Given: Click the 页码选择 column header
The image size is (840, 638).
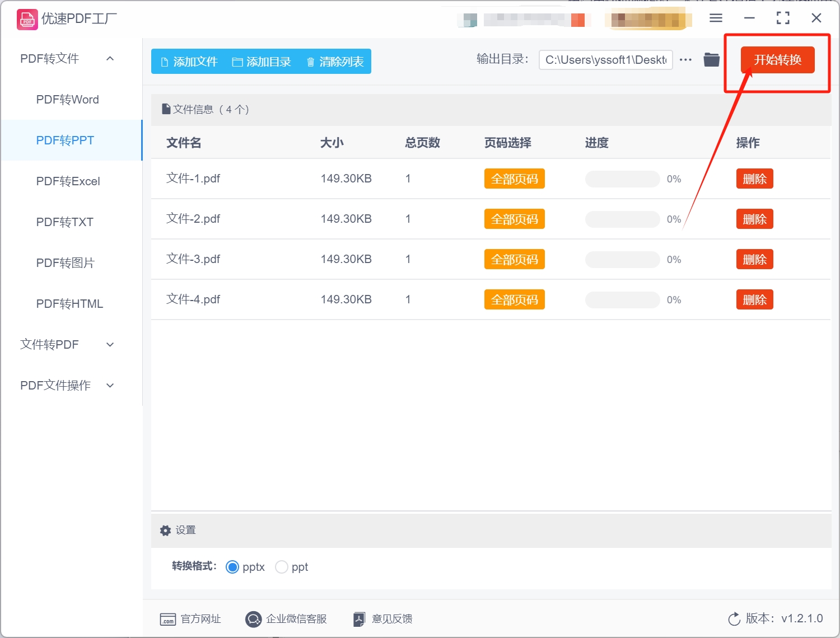Looking at the screenshot, I should point(508,143).
